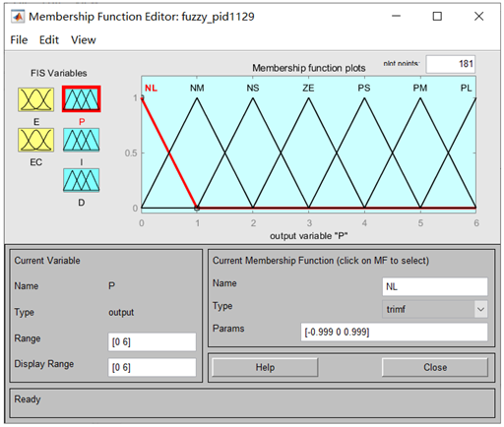Click the Range input field
Image resolution: width=504 pixels, height=427 pixels.
(152, 342)
